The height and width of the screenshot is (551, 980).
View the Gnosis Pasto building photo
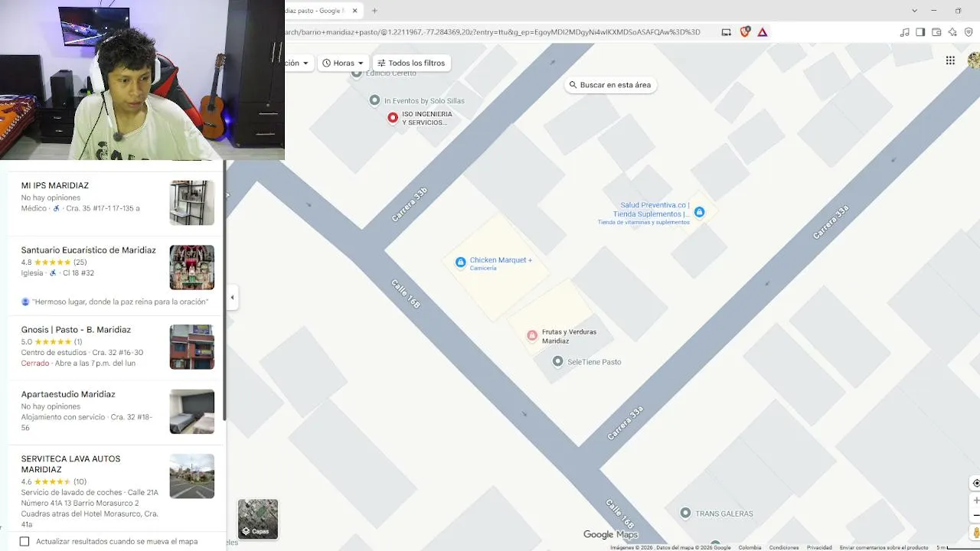point(192,347)
